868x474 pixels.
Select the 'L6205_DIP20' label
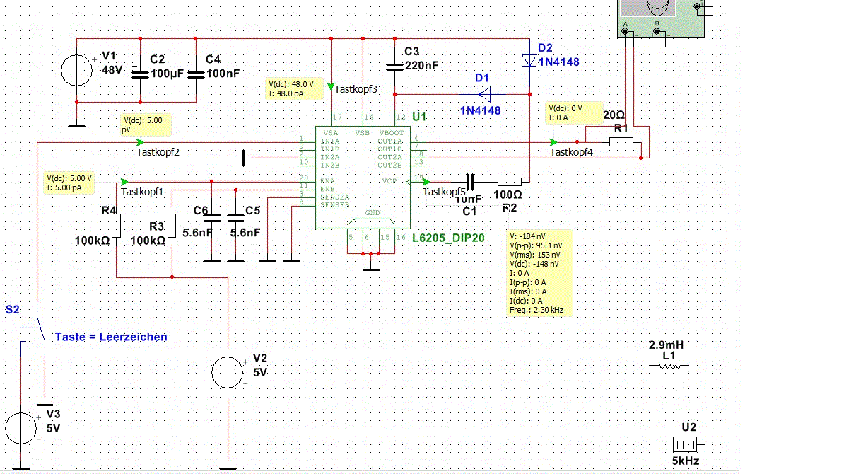click(x=448, y=238)
